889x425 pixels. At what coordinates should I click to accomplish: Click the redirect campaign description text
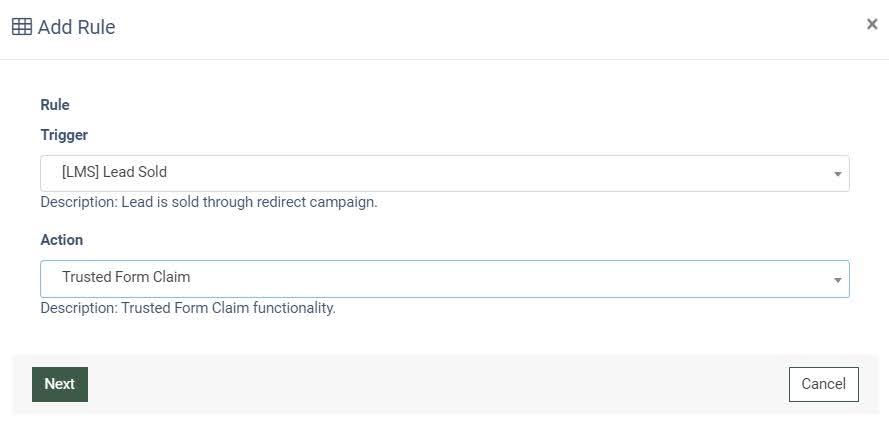coord(249,202)
